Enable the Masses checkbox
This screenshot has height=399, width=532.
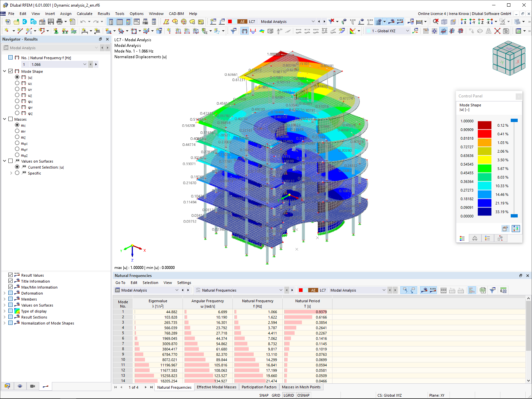coord(11,119)
